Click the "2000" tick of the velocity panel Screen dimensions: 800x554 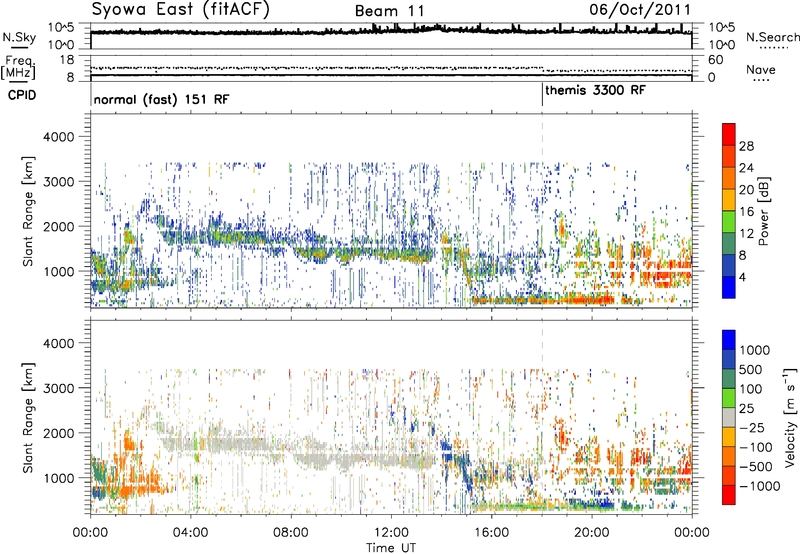tap(61, 433)
